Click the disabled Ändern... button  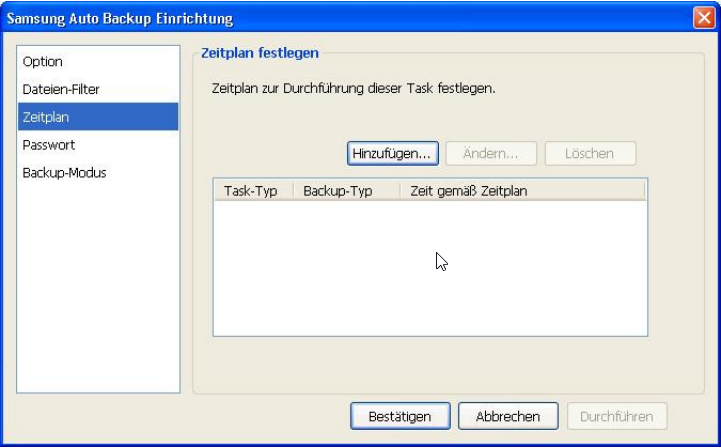coord(491,154)
